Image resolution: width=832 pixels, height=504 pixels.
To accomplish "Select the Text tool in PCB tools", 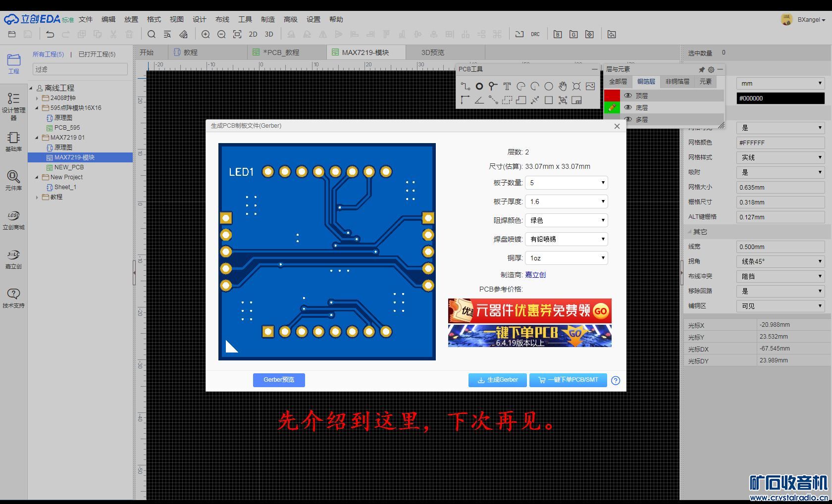I will [507, 86].
